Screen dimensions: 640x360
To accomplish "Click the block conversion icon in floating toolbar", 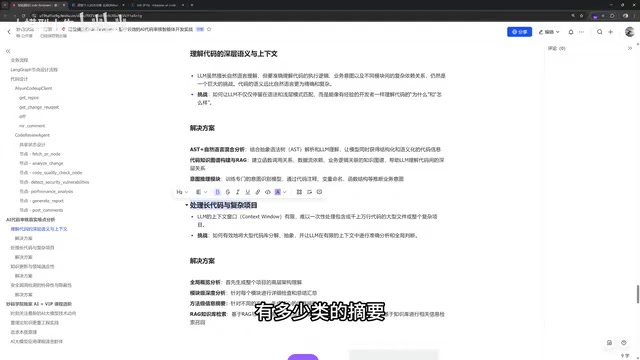I will (x=299, y=192).
